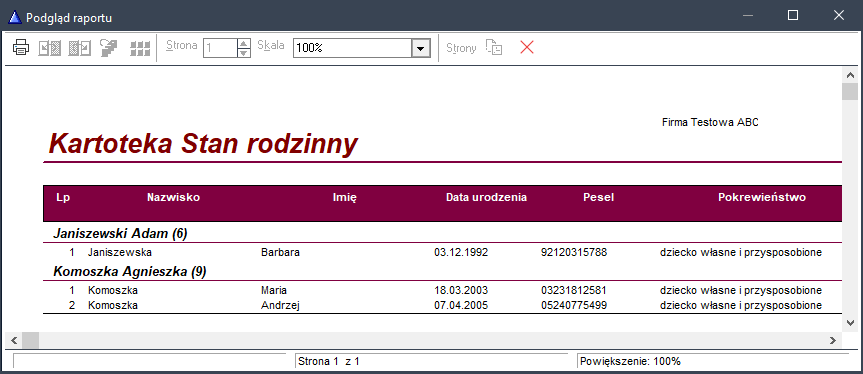863x374 pixels.
Task: Go to next page icon
Action: pos(79,48)
